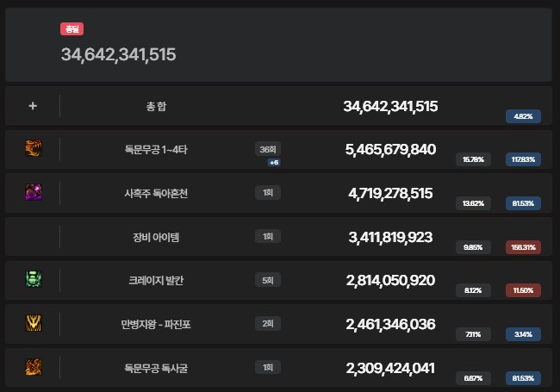The height and width of the screenshot is (392, 560).
Task: Click the 크레이지 발칸 skill icon
Action: (33, 280)
